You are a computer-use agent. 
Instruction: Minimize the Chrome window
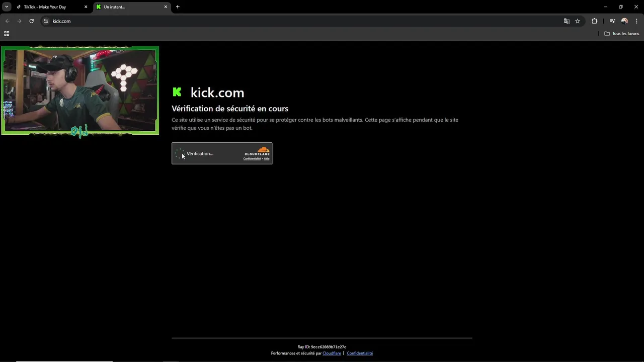[x=605, y=7]
